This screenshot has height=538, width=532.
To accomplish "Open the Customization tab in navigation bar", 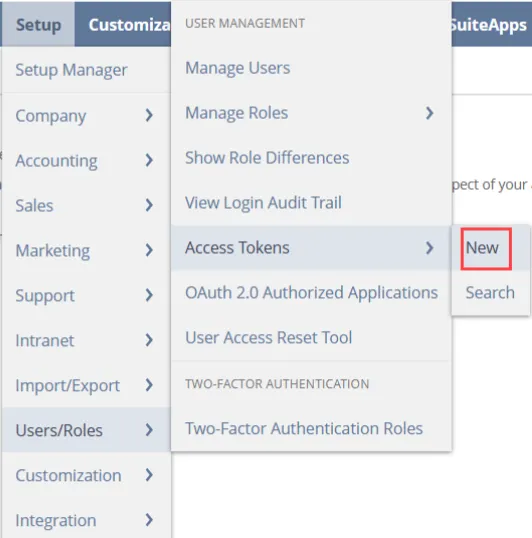I will (x=123, y=25).
